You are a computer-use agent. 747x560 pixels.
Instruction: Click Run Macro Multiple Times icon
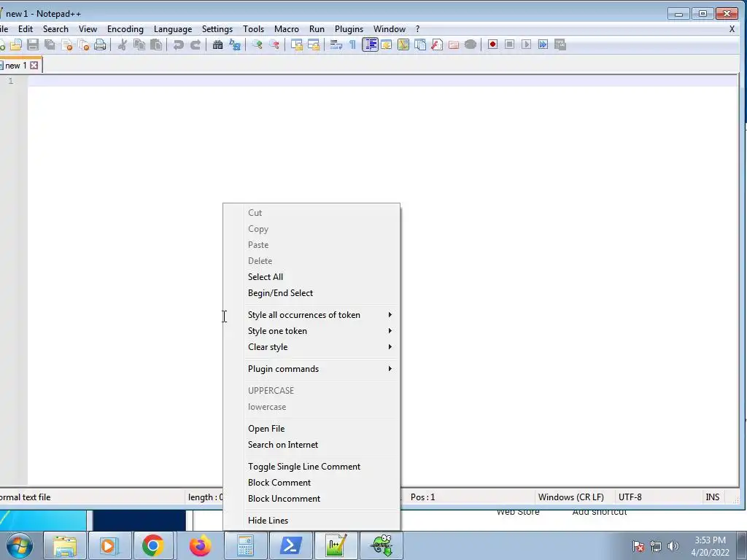(x=543, y=44)
